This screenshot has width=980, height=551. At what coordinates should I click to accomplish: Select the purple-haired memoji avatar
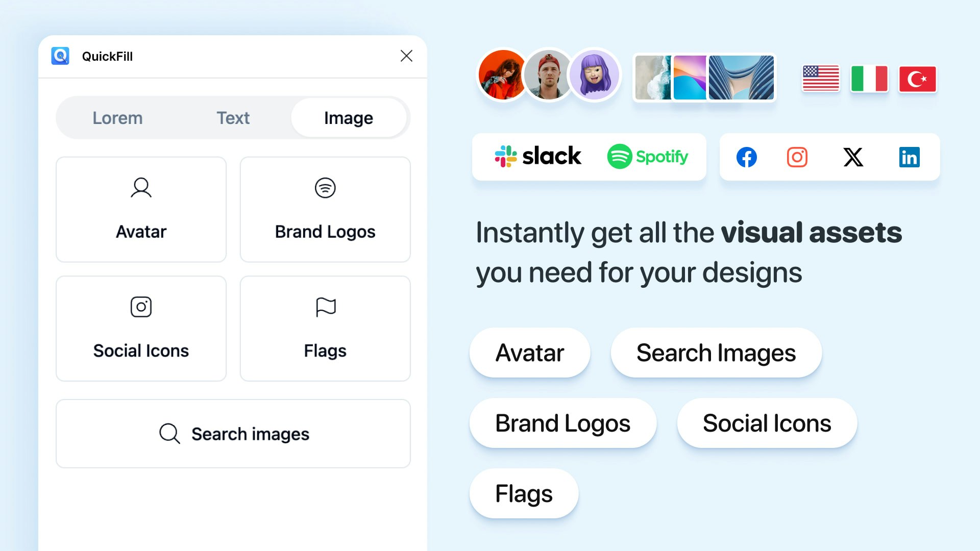click(594, 76)
